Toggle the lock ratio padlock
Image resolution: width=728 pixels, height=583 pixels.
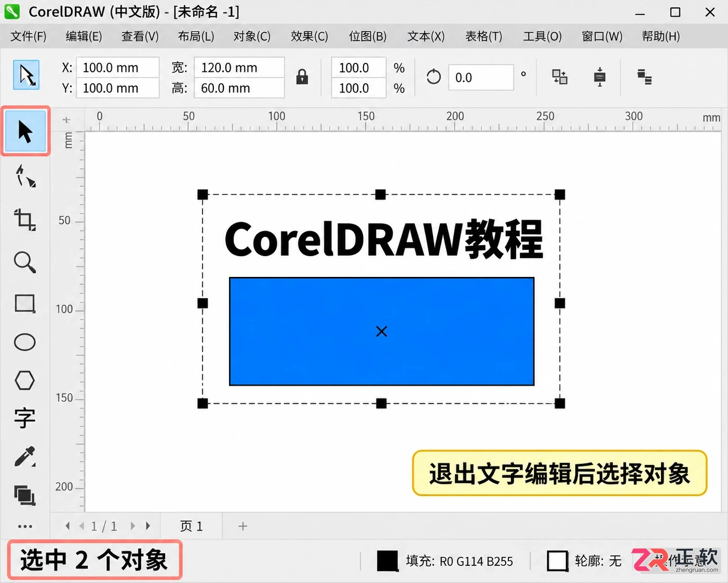[x=302, y=77]
